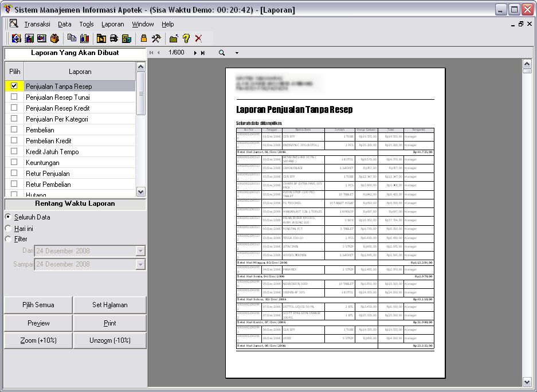The image size is (537, 392).
Task: Click the Unzoom (-10%) button
Action: click(x=109, y=340)
